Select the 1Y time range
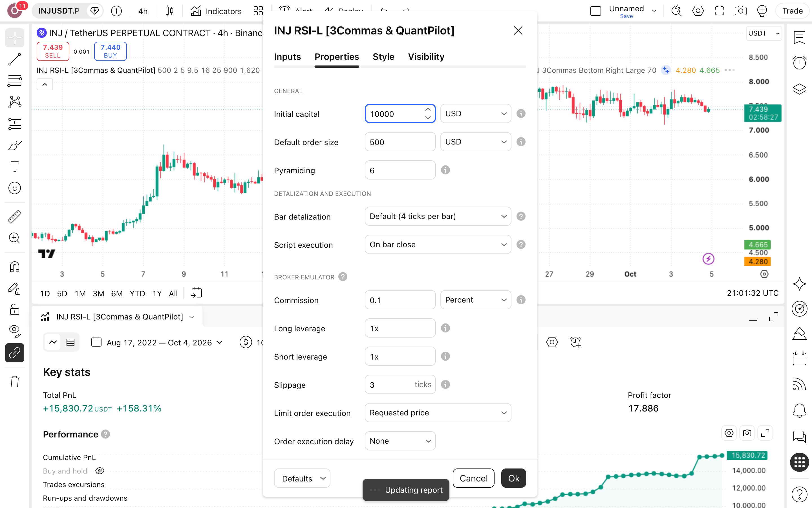Image resolution: width=812 pixels, height=508 pixels. pyautogui.click(x=157, y=293)
